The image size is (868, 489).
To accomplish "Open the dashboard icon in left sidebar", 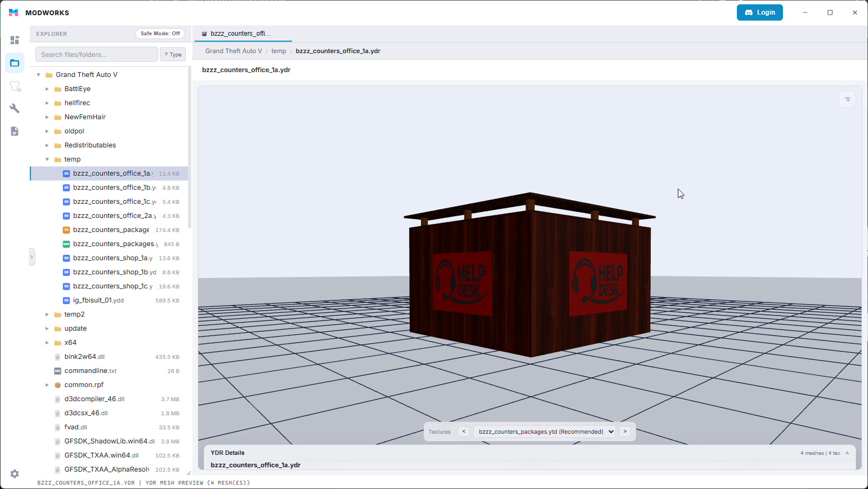I will click(15, 40).
